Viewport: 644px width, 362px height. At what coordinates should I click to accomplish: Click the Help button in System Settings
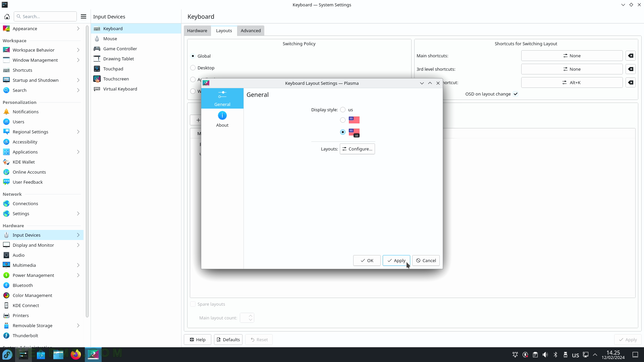tap(197, 340)
